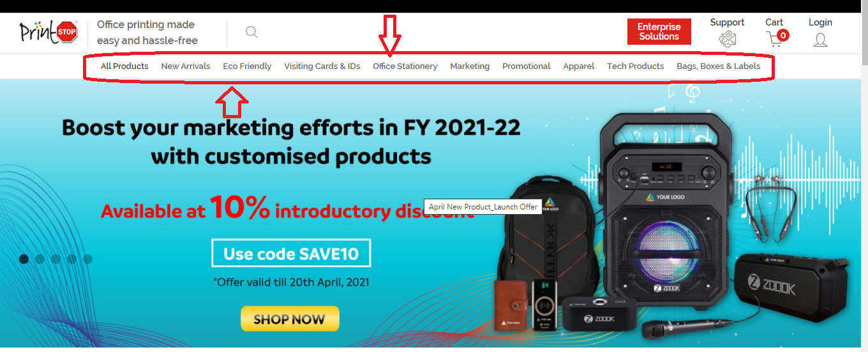Open the Apparel category

click(x=579, y=66)
